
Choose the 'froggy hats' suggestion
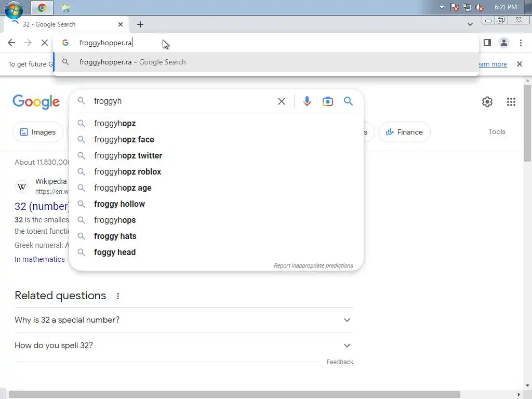pyautogui.click(x=217, y=236)
